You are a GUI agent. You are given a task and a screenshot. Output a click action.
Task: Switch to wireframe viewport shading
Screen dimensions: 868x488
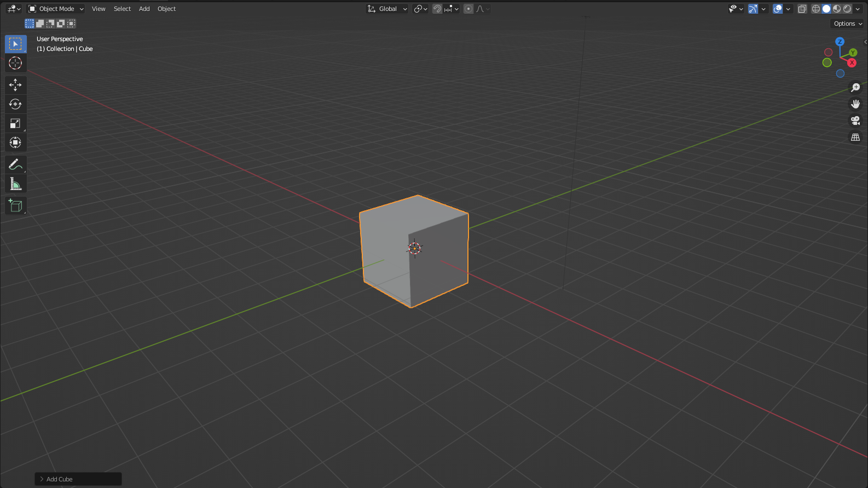[816, 9]
